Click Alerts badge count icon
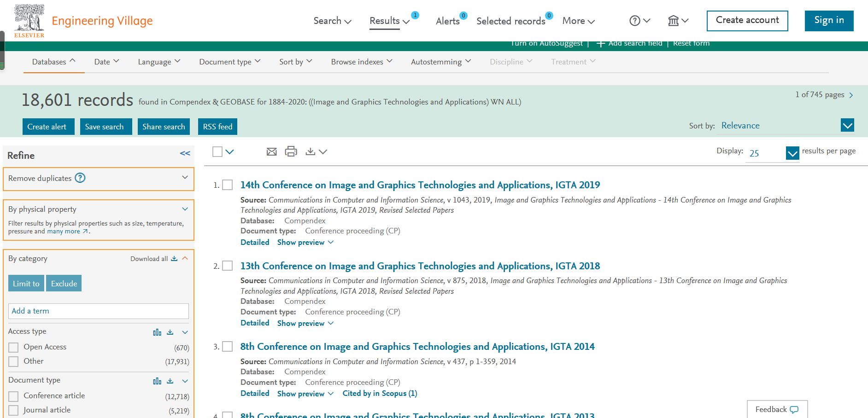This screenshot has height=418, width=868. click(x=463, y=16)
